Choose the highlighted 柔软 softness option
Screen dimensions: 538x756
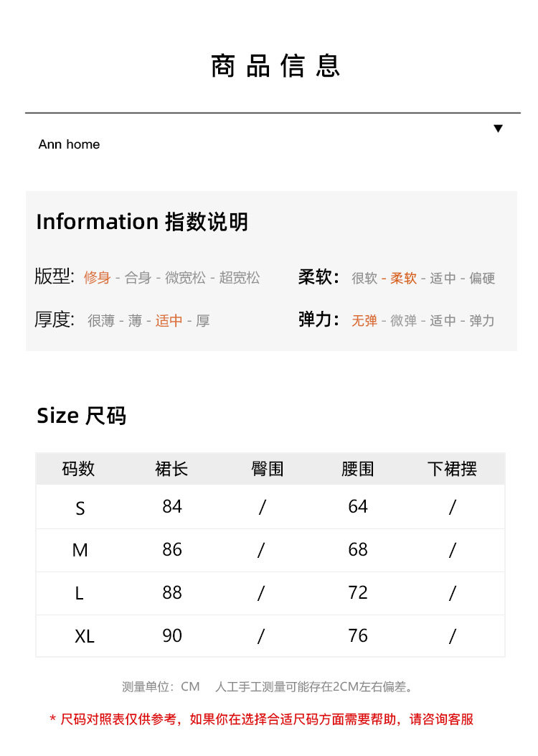pyautogui.click(x=403, y=279)
